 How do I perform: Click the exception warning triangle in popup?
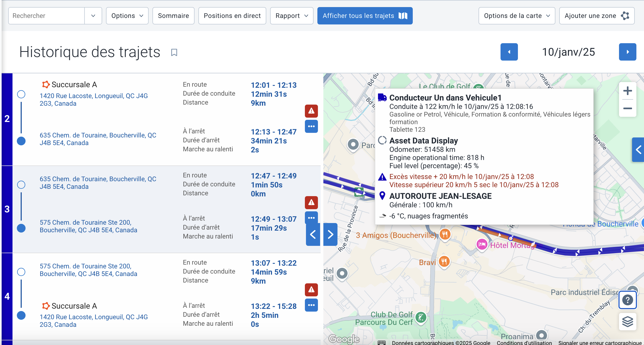[382, 177]
